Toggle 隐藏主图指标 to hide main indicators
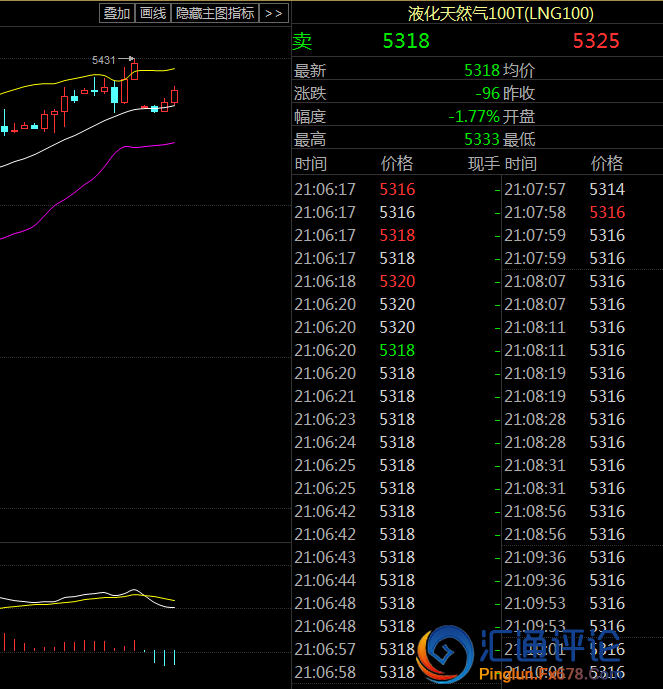 coord(215,13)
